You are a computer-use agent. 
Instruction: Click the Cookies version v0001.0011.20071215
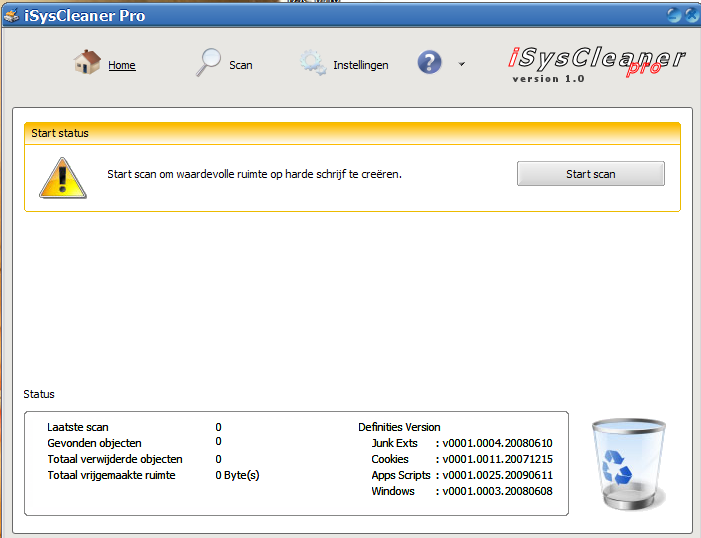498,459
